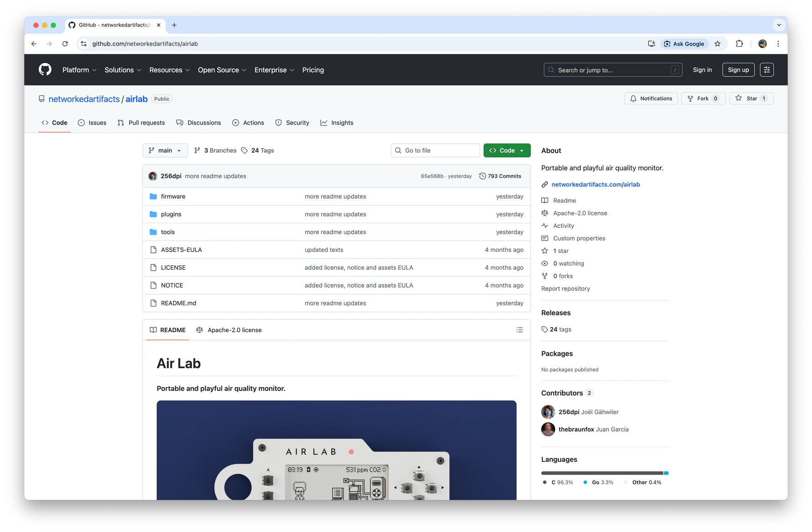Open the main branch selector dropdown

click(165, 151)
